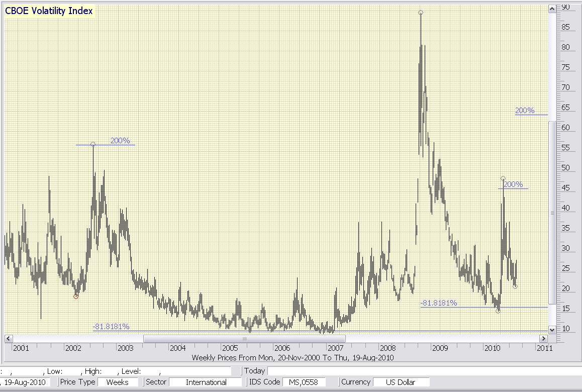Click the IDS Code field MS,0558
The width and height of the screenshot is (582, 392).
(304, 382)
